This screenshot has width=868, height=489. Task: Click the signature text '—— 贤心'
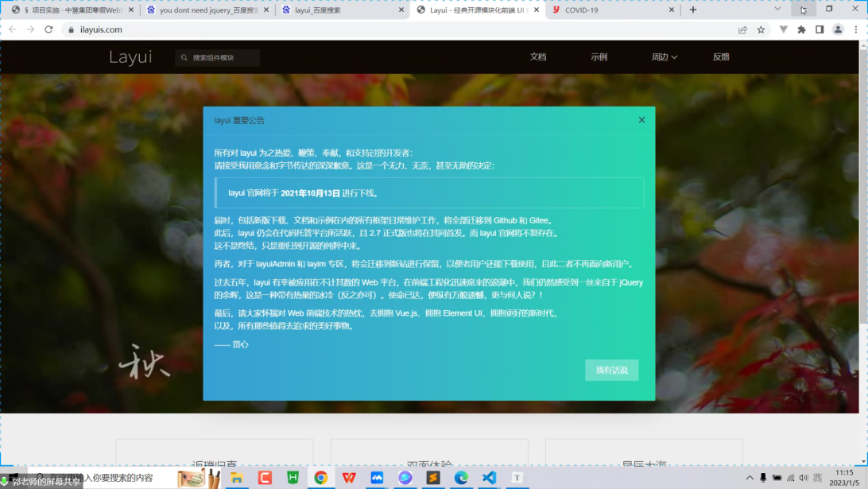click(x=231, y=344)
